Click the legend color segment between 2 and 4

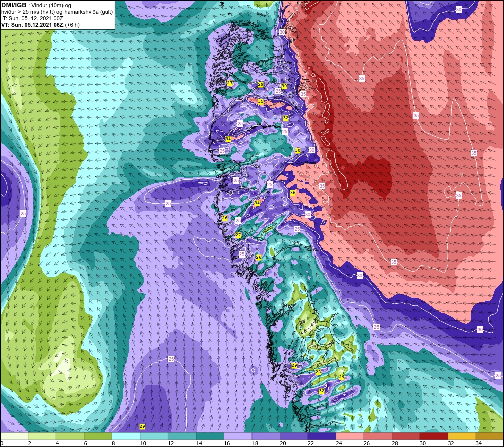tap(42, 436)
